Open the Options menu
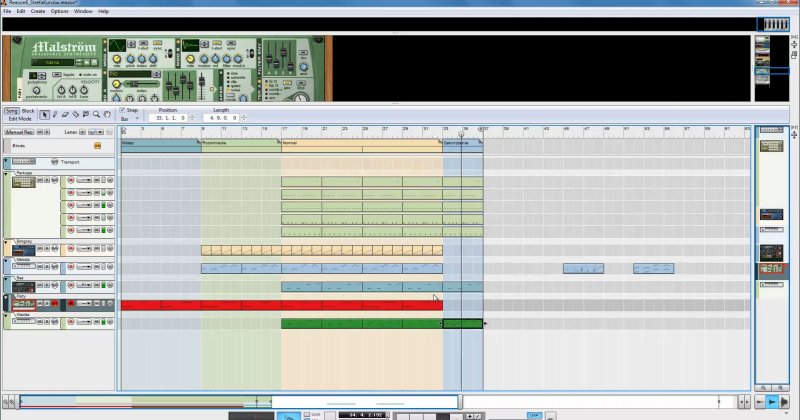This screenshot has width=800, height=420. (x=60, y=11)
